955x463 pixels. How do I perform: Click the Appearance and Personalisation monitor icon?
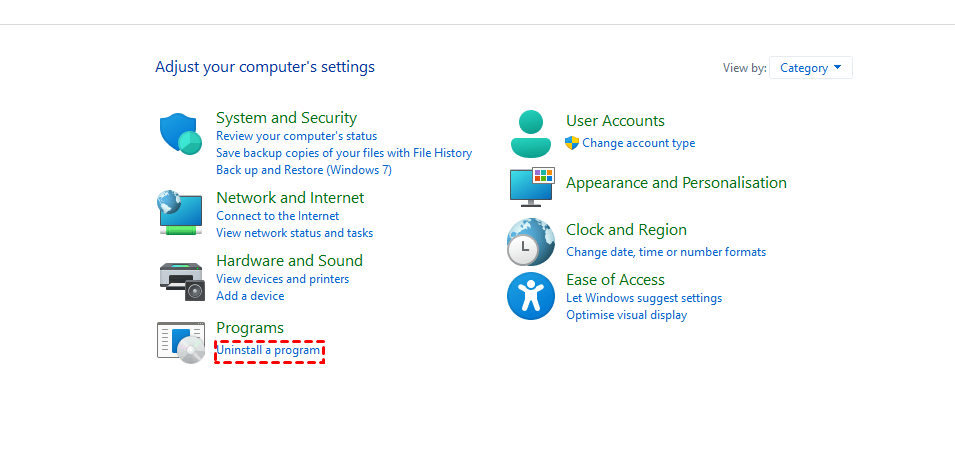[531, 187]
